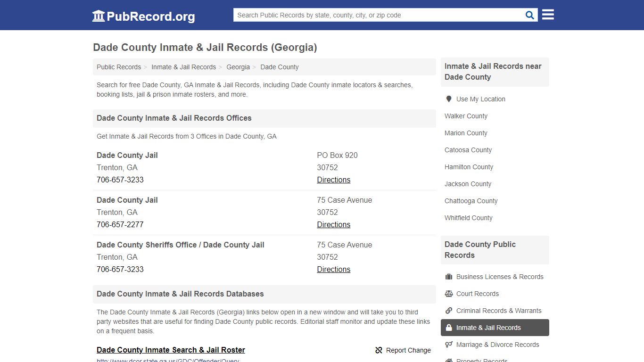Click the Marriage & Divorce gender icon

tap(449, 345)
